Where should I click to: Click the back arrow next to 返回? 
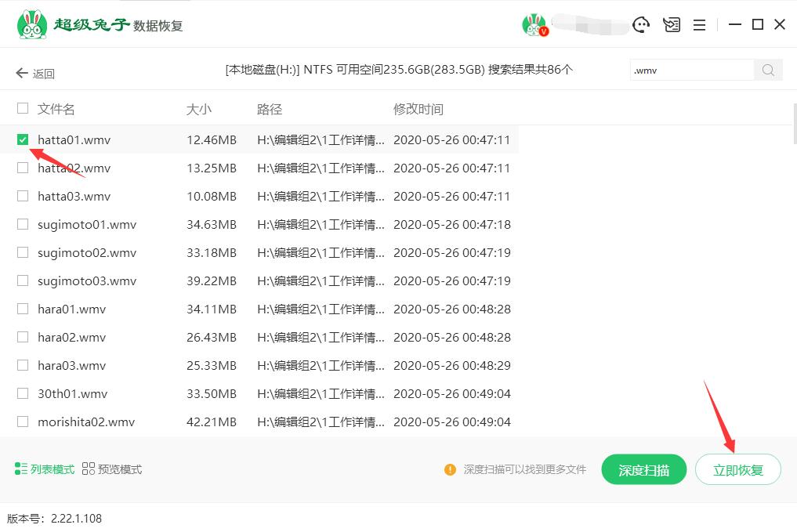click(x=21, y=73)
